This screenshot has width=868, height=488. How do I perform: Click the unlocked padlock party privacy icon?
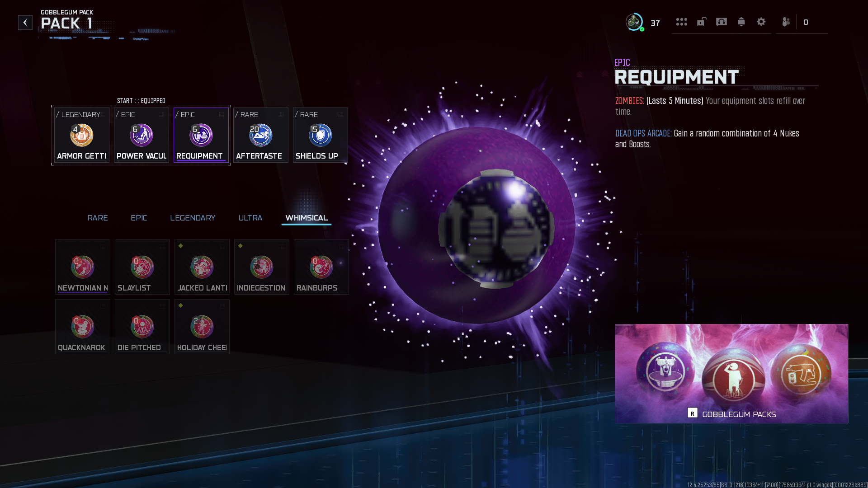click(x=701, y=22)
